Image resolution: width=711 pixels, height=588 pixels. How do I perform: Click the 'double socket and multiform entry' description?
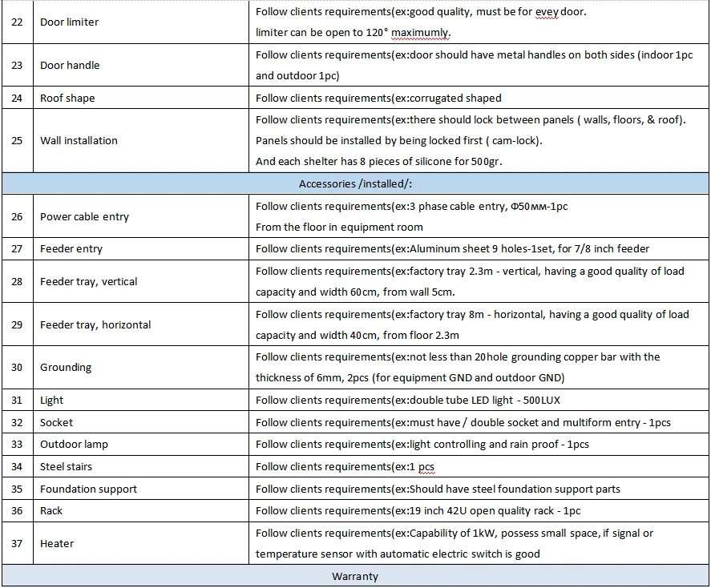[x=555, y=422]
